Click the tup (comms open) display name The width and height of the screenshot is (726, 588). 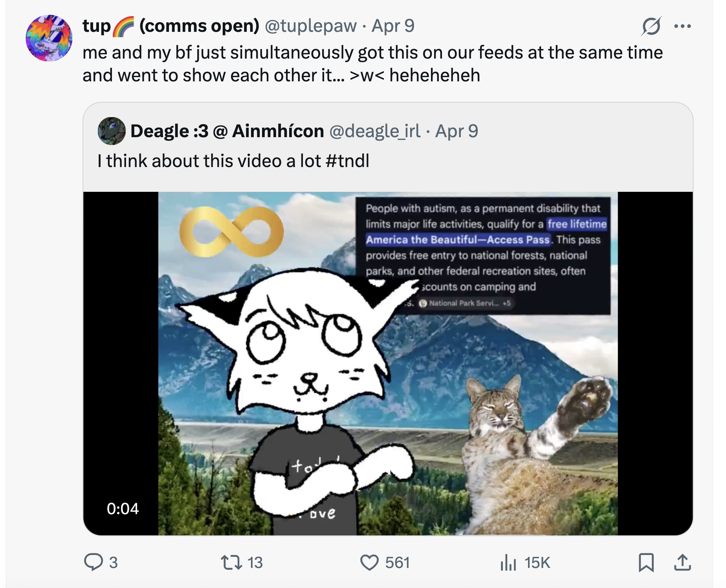coord(171,26)
